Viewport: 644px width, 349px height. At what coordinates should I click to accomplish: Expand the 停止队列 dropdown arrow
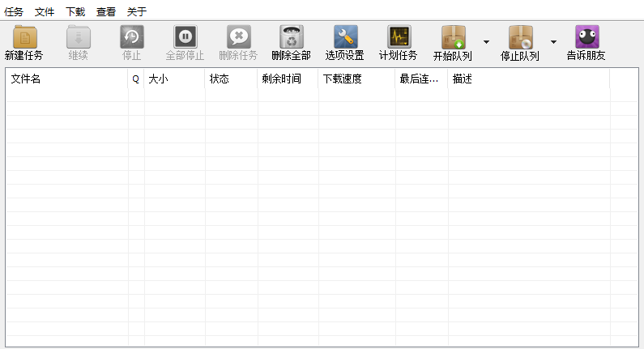(x=553, y=42)
